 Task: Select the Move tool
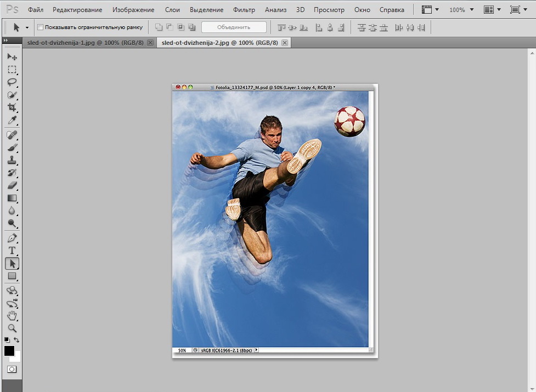[x=12, y=56]
